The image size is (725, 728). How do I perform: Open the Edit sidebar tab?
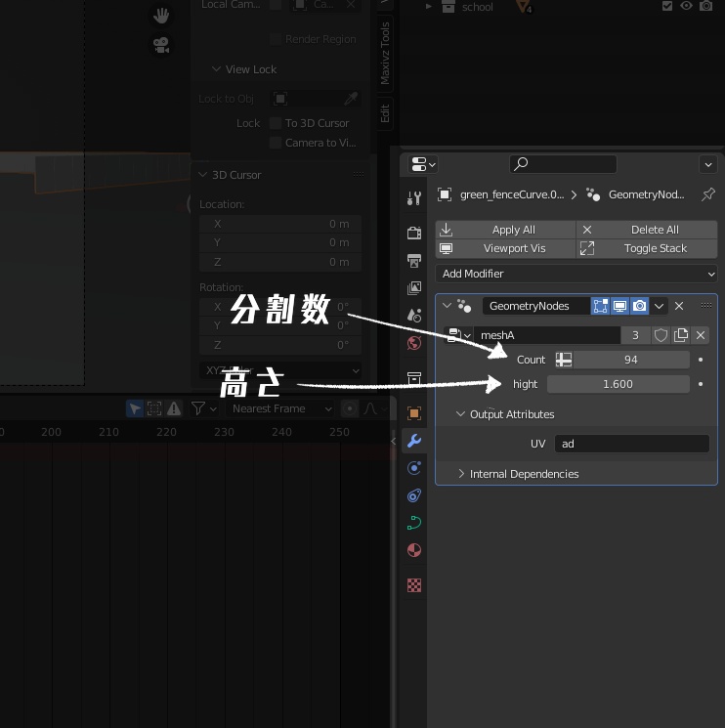coord(385,113)
